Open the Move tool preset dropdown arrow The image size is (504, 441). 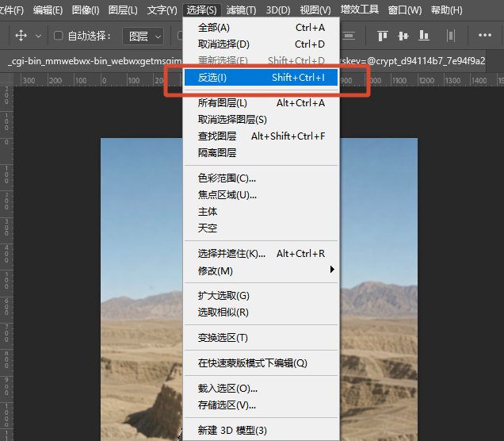coord(38,36)
